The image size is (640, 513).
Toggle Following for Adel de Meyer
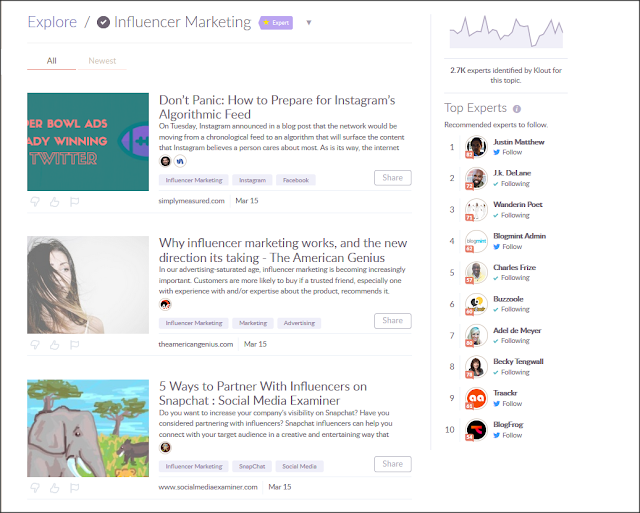[x=511, y=340]
